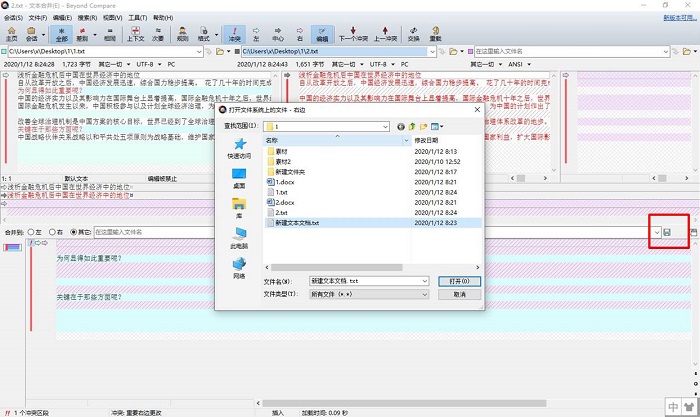Select 1.docx in file list

pos(285,182)
